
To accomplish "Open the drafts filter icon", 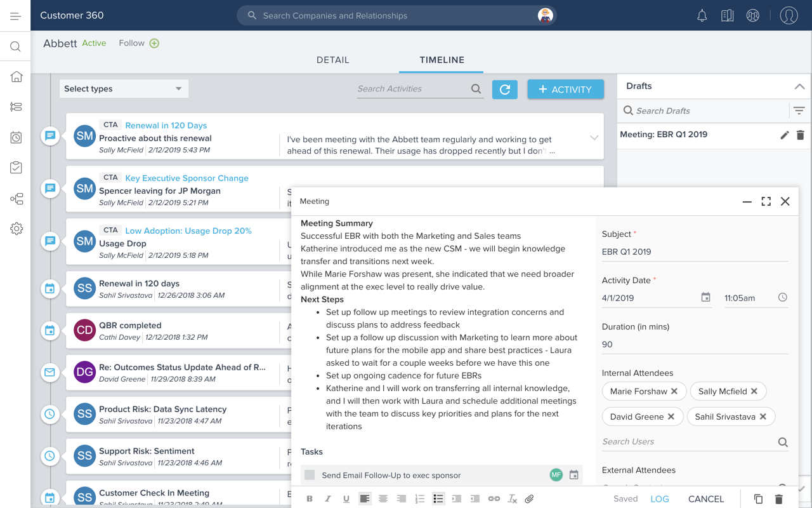I will tap(799, 110).
